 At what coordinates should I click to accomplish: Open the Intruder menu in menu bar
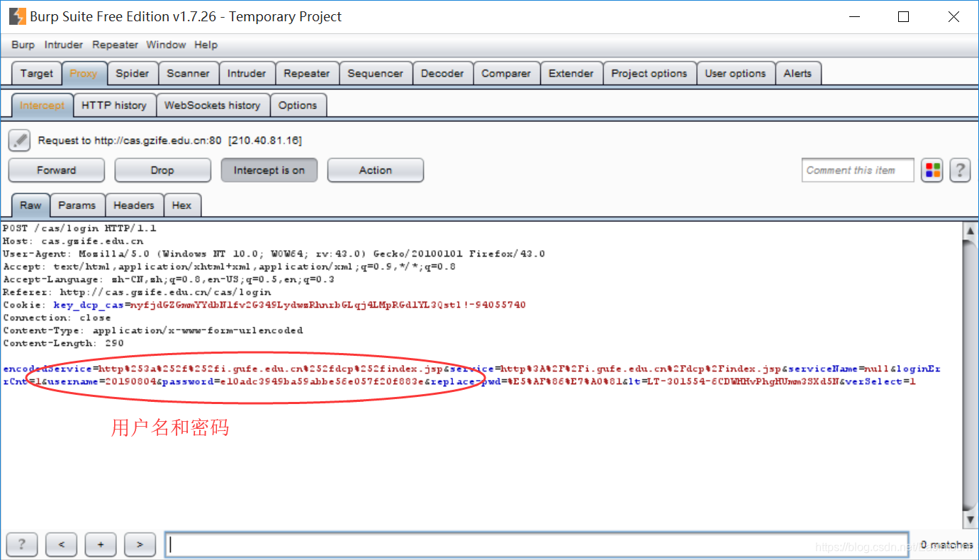(x=64, y=45)
